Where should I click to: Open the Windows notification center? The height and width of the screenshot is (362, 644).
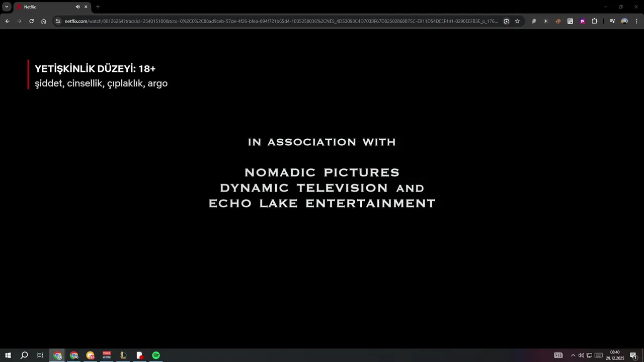pyautogui.click(x=633, y=355)
